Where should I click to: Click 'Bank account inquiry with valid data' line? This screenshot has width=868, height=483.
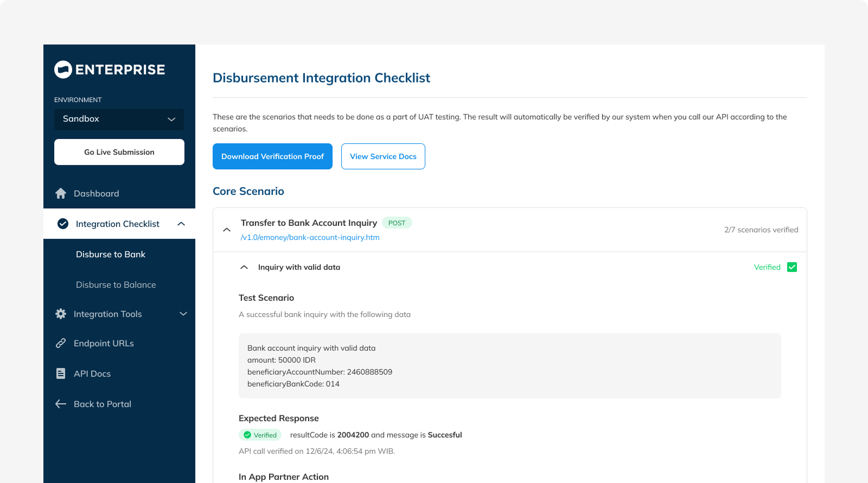pyautogui.click(x=311, y=348)
